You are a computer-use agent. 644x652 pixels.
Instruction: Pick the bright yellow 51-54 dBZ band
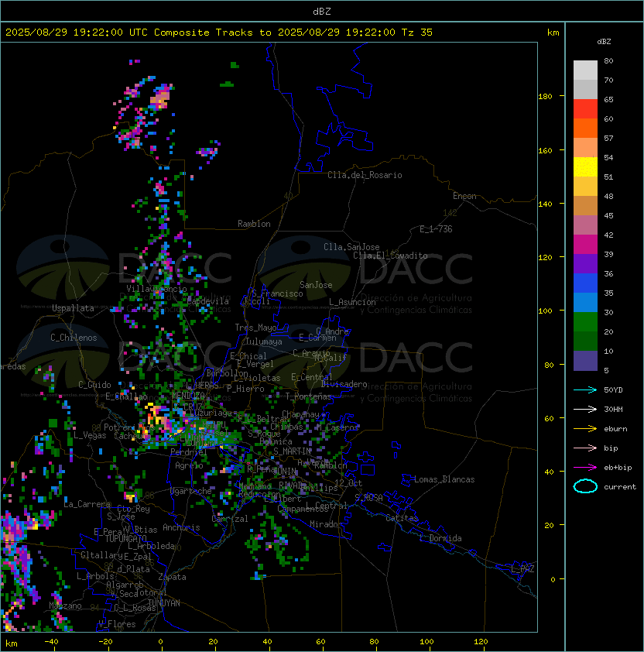point(585,166)
